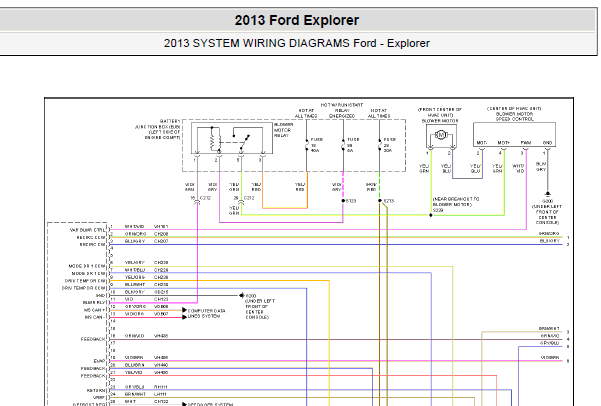Click the 'MOT-' terminal label
The image size is (601, 406).
[x=482, y=143]
